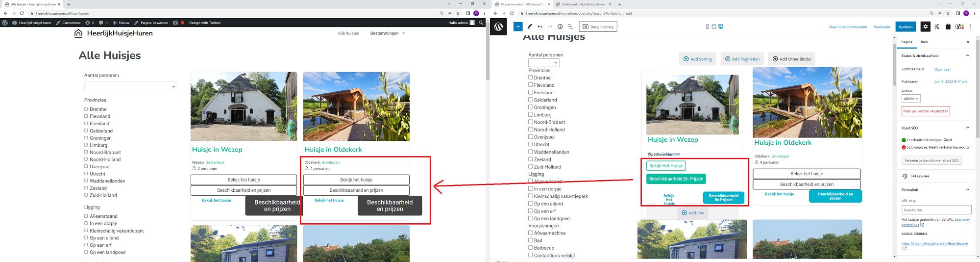The height and width of the screenshot is (262, 980).
Task: Tick the Drenthe checkbox on frontend page
Action: click(x=86, y=109)
